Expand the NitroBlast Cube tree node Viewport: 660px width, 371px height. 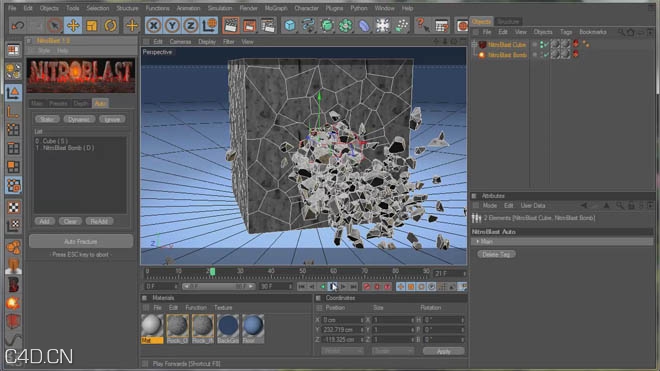[x=474, y=44]
